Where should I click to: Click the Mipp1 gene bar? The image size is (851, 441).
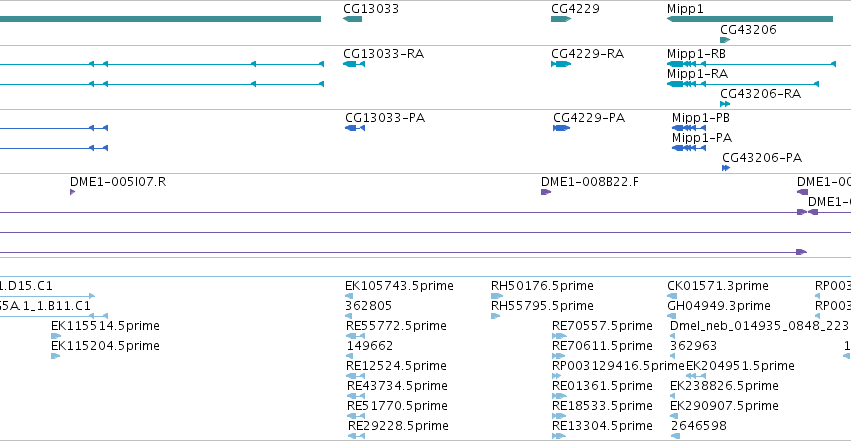click(x=750, y=19)
